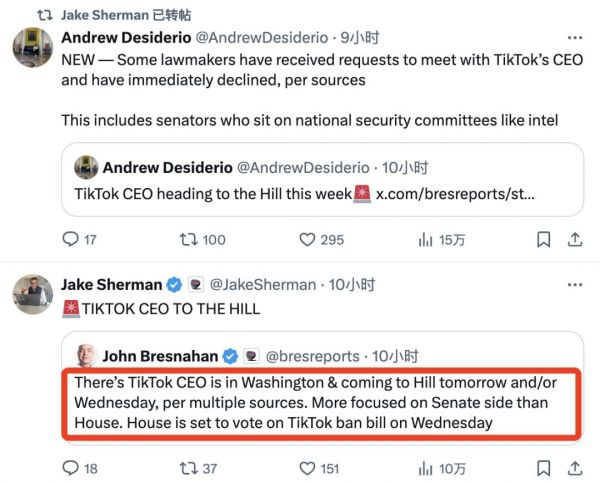Reply to Jake Sherman's tweet
The image size is (600, 483).
click(70, 467)
